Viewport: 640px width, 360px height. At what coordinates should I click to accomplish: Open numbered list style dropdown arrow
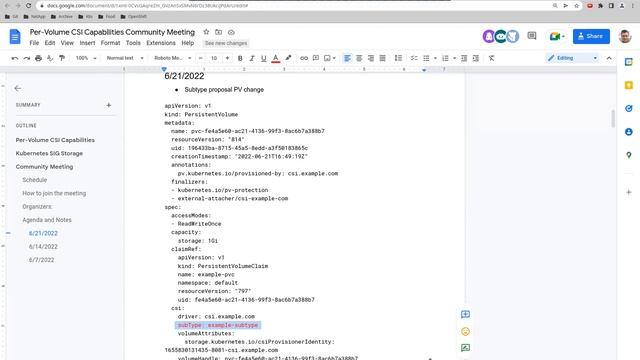(454, 58)
